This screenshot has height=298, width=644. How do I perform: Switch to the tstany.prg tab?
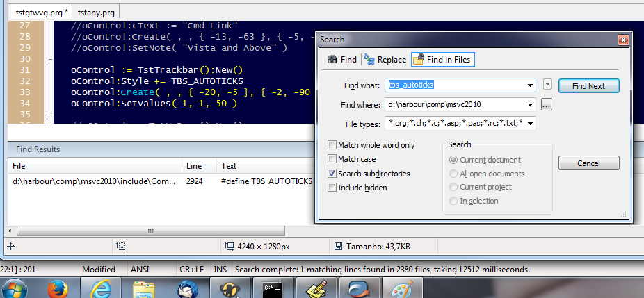click(x=97, y=12)
